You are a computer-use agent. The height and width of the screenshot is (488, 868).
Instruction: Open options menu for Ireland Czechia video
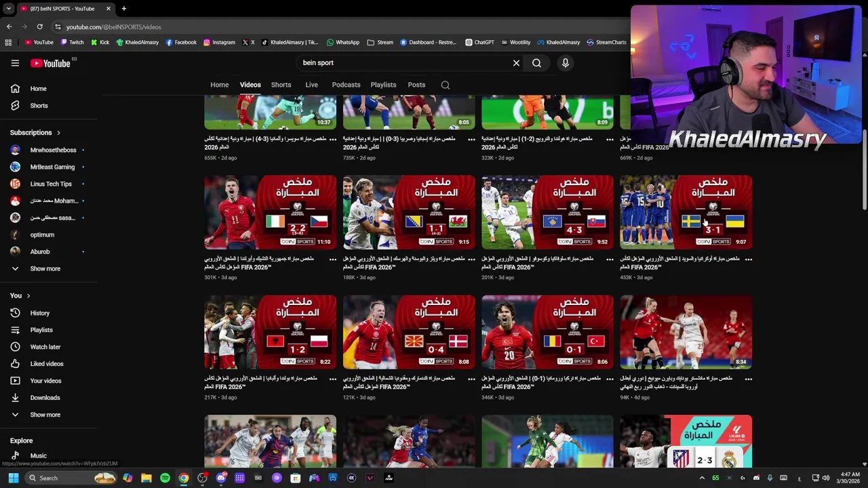[x=333, y=259]
